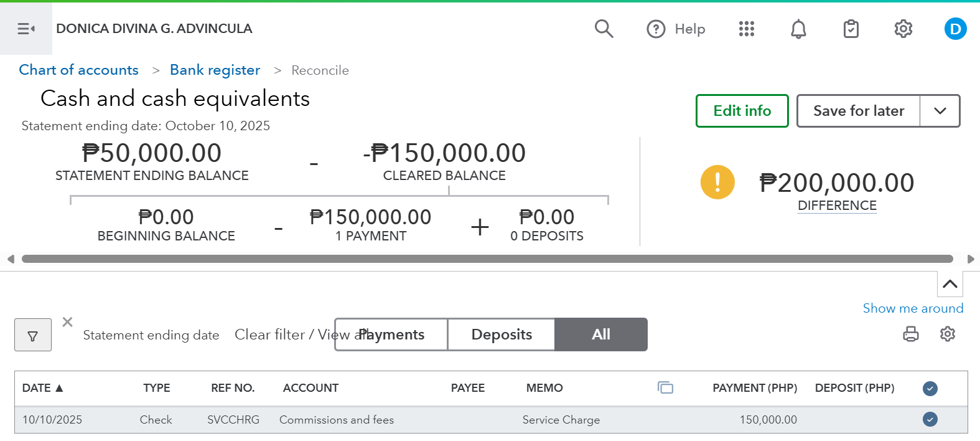Open the notifications bell icon
The height and width of the screenshot is (441, 980).
[x=798, y=29]
